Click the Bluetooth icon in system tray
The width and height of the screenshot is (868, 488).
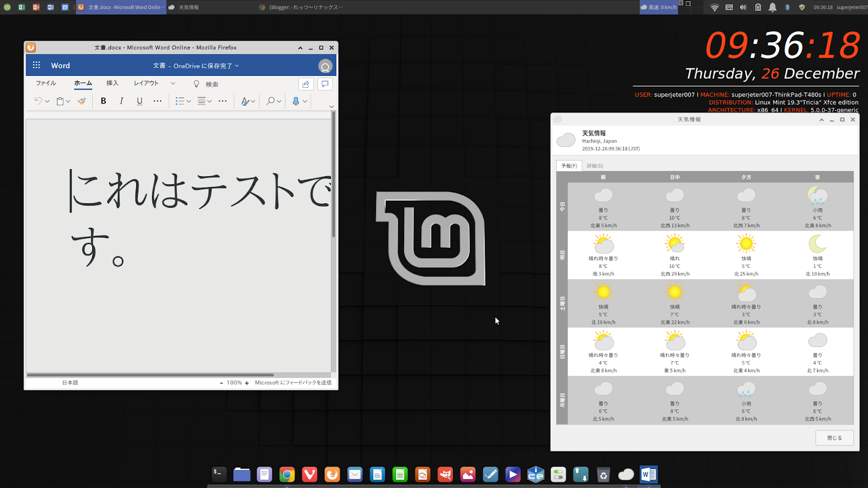(787, 7)
